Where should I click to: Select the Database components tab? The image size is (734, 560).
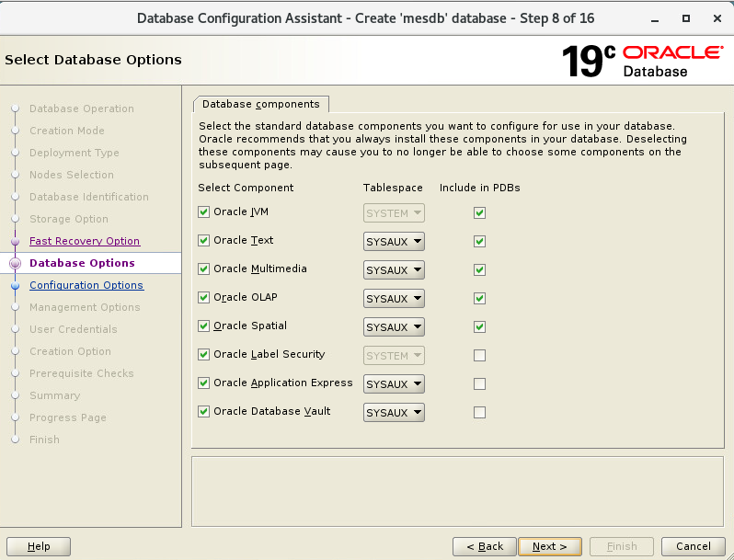pos(260,104)
